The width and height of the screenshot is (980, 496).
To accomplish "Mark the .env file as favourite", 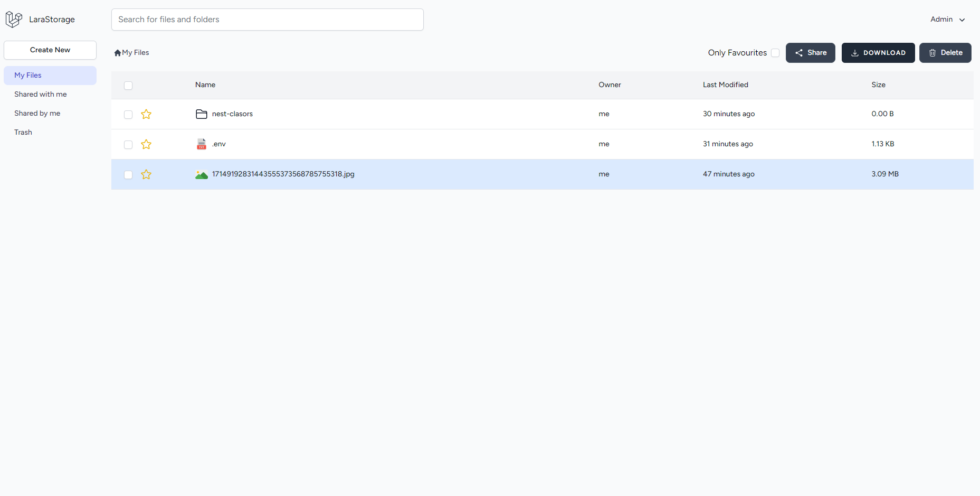I will (x=146, y=144).
